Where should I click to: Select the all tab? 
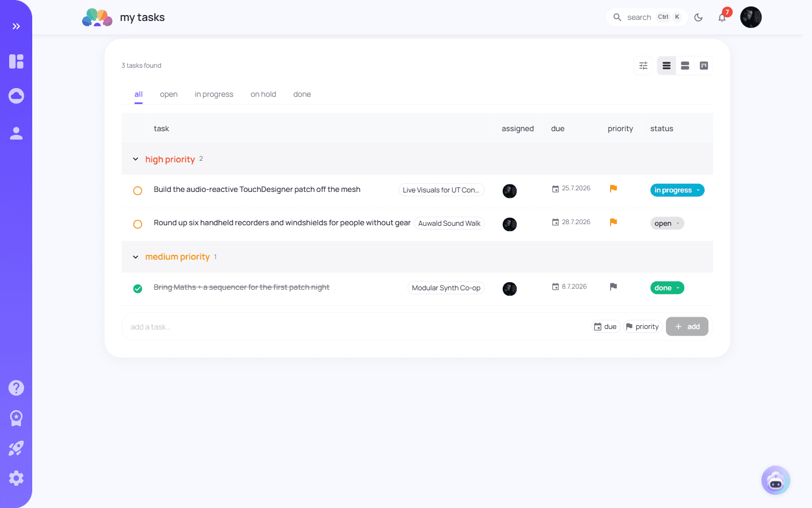click(x=139, y=95)
